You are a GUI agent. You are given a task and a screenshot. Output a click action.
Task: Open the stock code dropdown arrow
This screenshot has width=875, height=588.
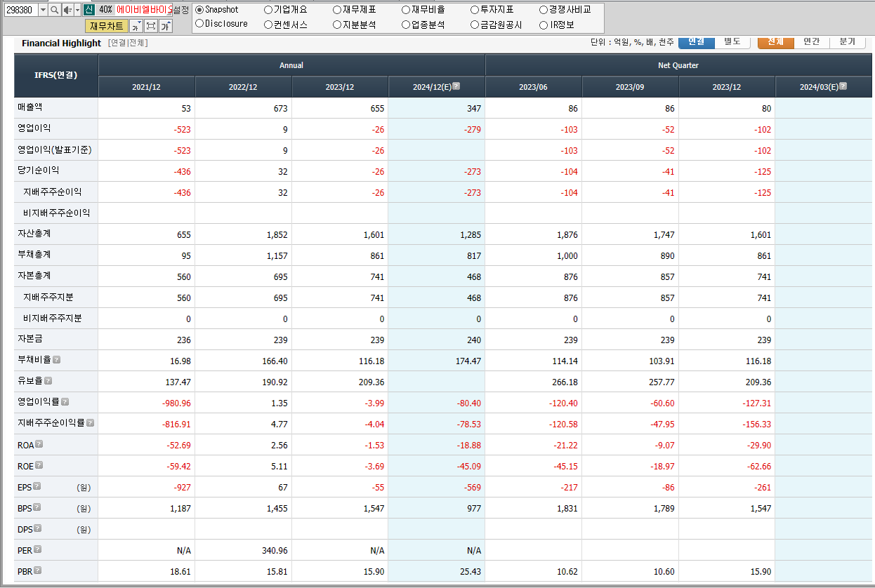pyautogui.click(x=43, y=10)
